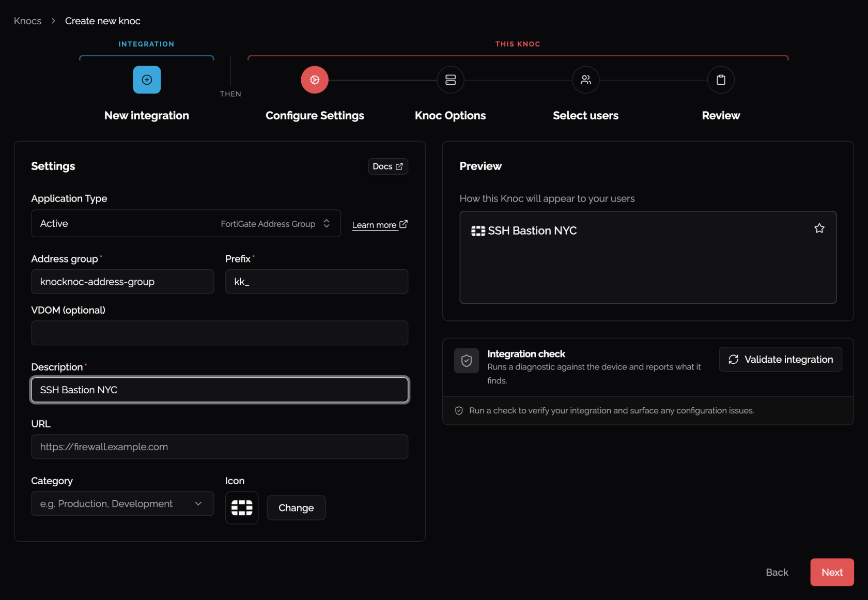868x600 pixels.
Task: Focus the Prefix field containing kk_
Action: point(317,282)
